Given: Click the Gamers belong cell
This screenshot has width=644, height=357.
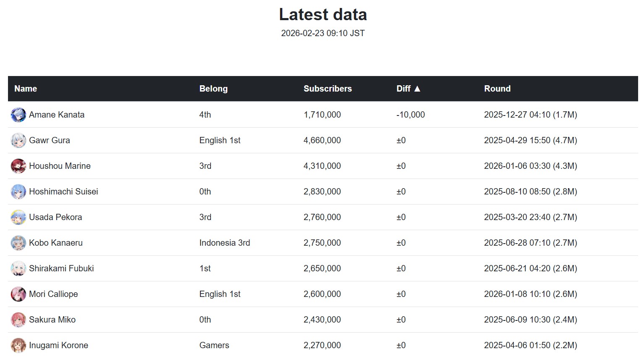Looking at the screenshot, I should pyautogui.click(x=214, y=345).
